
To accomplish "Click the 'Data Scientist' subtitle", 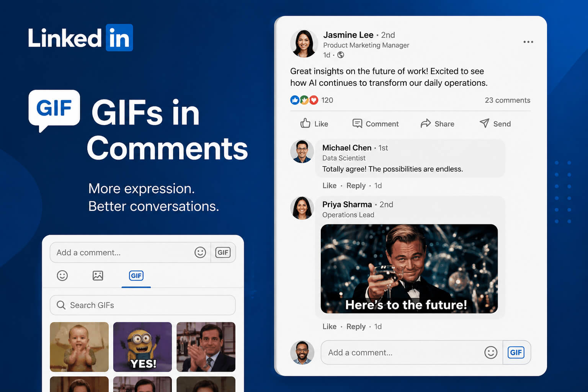I will pyautogui.click(x=344, y=158).
